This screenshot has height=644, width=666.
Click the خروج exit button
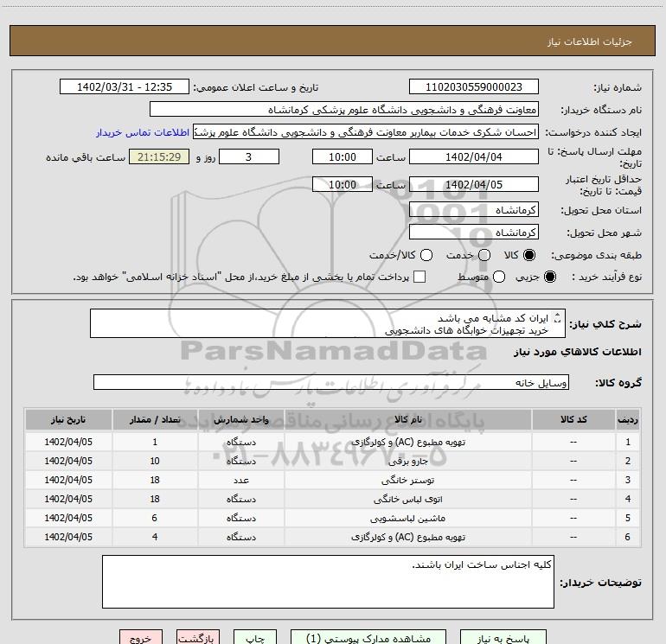point(141,638)
